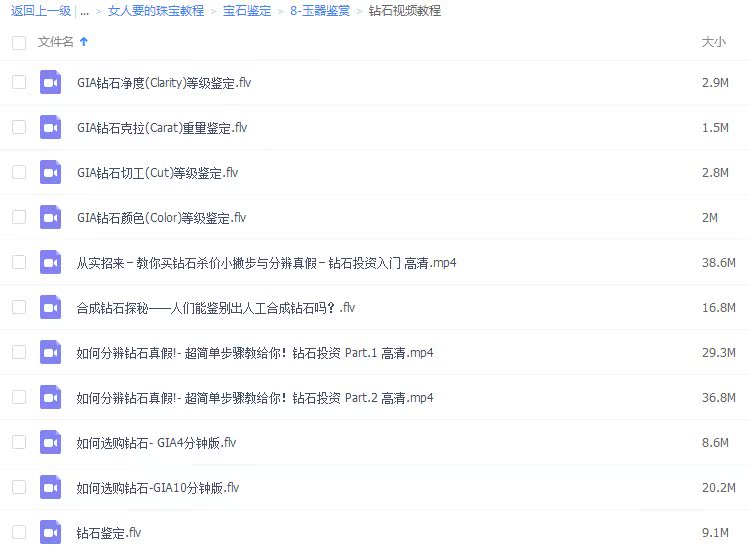Click size value 2.9M
The image size is (750, 554).
pyautogui.click(x=715, y=83)
